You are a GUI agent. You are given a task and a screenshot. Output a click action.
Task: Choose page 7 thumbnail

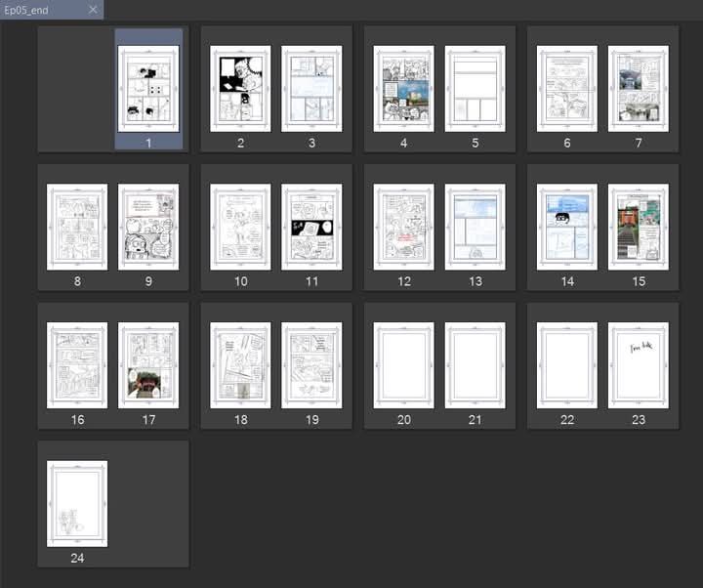pos(638,89)
